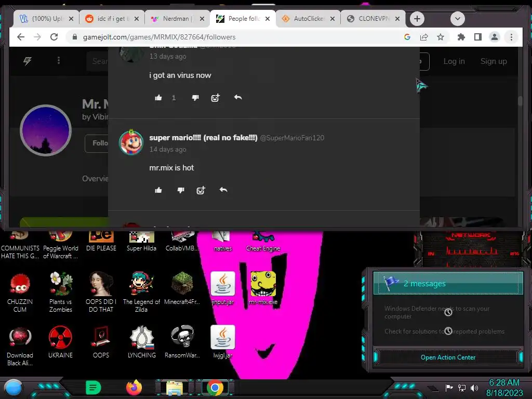Click Log in link
532x399 pixels.
[x=454, y=61]
